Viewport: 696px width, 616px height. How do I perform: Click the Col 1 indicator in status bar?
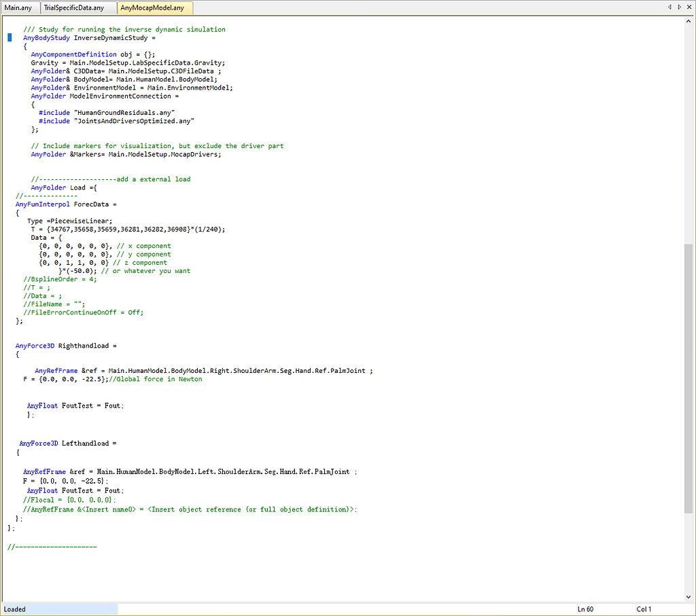pos(643,609)
